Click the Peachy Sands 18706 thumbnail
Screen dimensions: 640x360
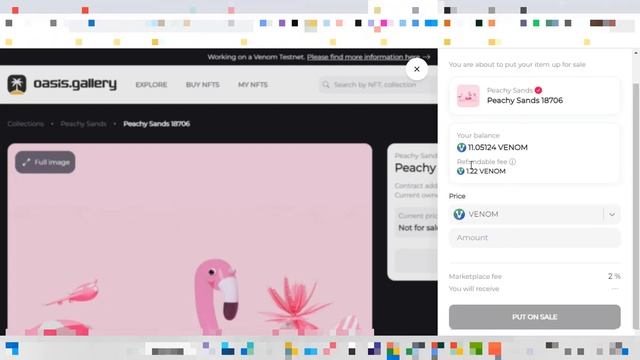pyautogui.click(x=468, y=96)
